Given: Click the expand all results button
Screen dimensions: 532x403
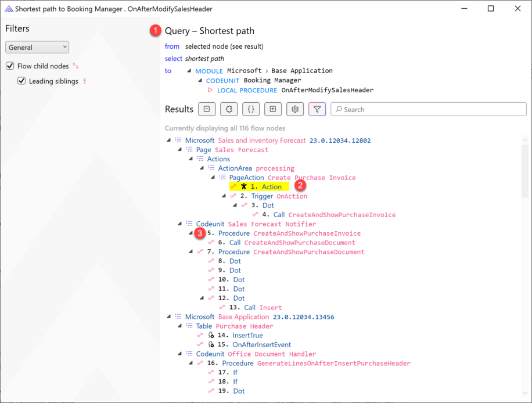Looking at the screenshot, I should point(273,109).
